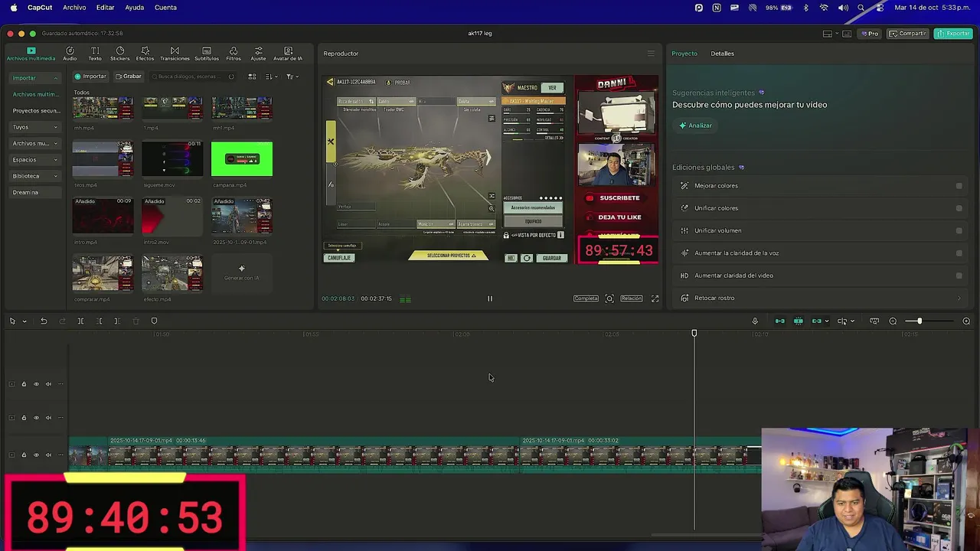Click the microphone record voiceover icon
The width and height of the screenshot is (980, 551).
pos(755,321)
